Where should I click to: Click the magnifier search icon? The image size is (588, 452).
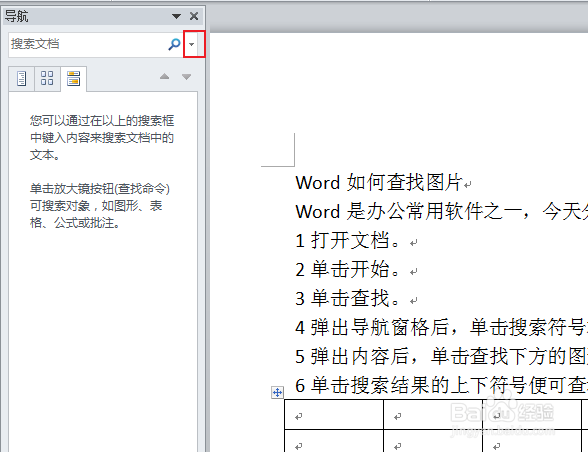click(174, 44)
